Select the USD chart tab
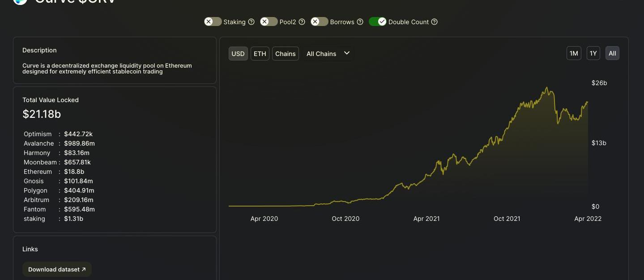Viewport: 644px width, 280px height. pos(238,54)
